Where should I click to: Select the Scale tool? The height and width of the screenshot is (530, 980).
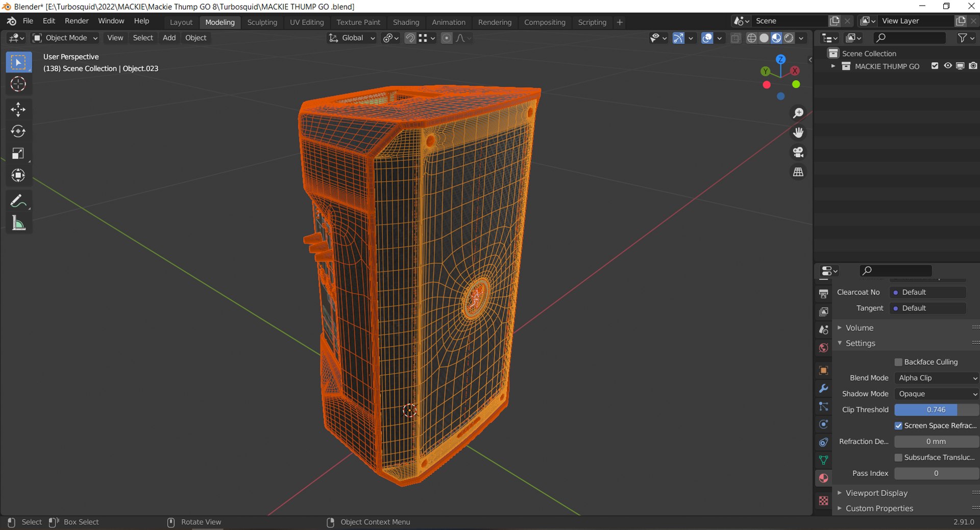pyautogui.click(x=18, y=153)
